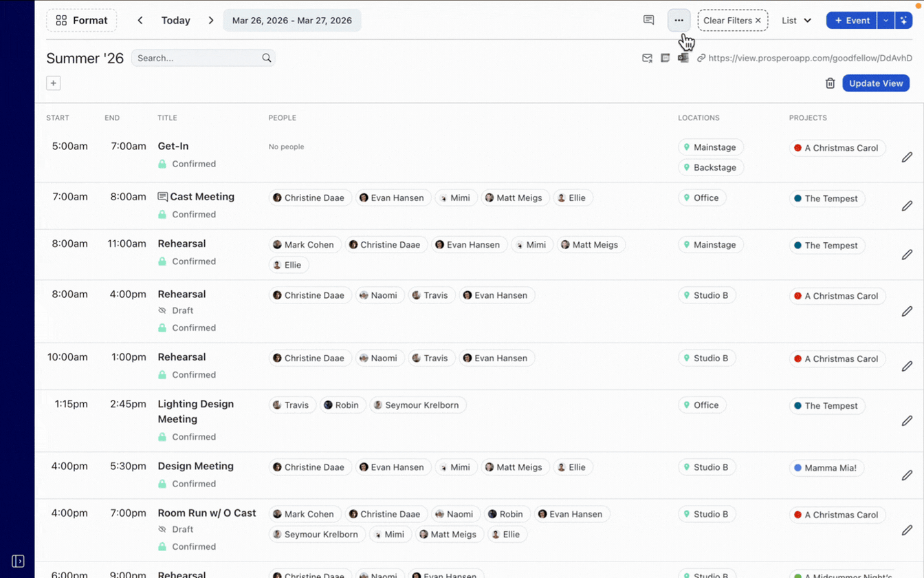Edit the 8:00am–4:00pm Rehearsal pencil icon
This screenshot has height=578, width=924.
coord(907,311)
